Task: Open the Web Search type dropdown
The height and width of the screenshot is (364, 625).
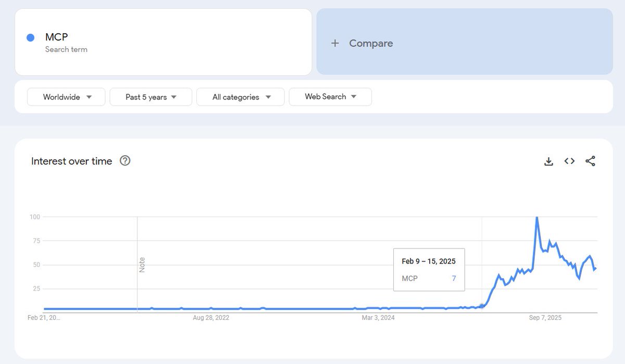Action: (330, 97)
